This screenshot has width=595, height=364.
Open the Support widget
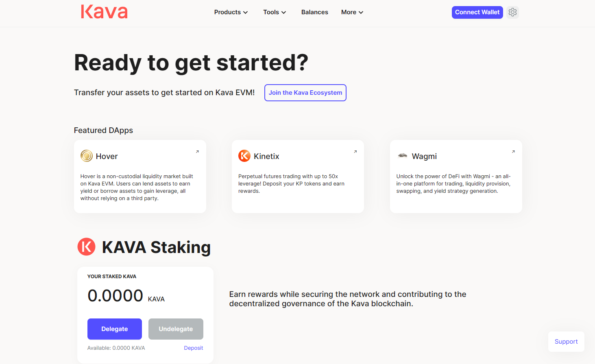[566, 342]
